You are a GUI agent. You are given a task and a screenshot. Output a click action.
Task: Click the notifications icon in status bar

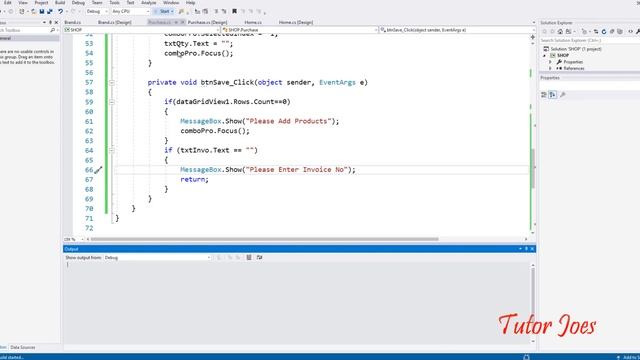coord(526,357)
